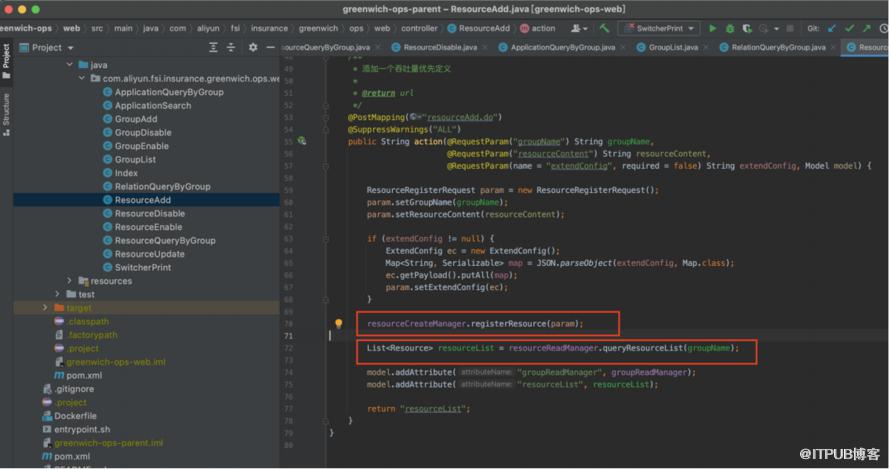
Task: Toggle code folding at the if extendConfig line
Action: tap(326, 238)
